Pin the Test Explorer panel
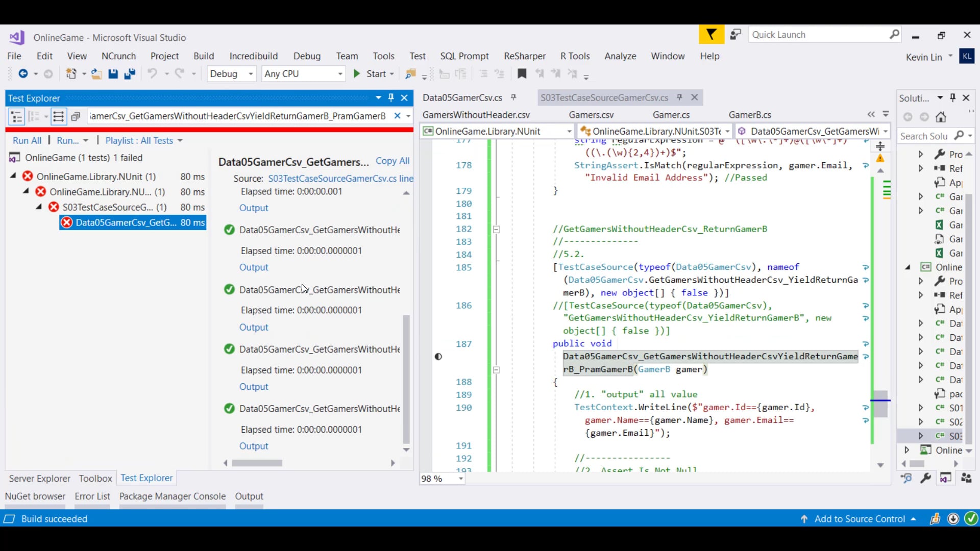 click(391, 97)
